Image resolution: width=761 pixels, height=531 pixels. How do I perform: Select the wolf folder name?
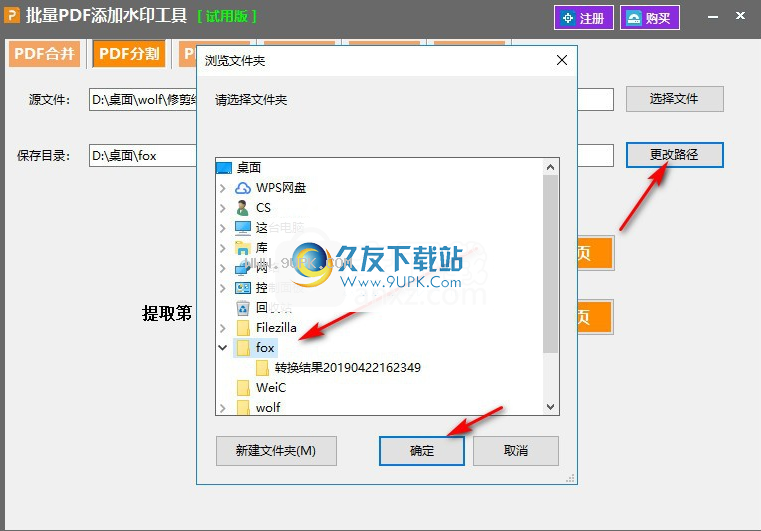(x=268, y=407)
